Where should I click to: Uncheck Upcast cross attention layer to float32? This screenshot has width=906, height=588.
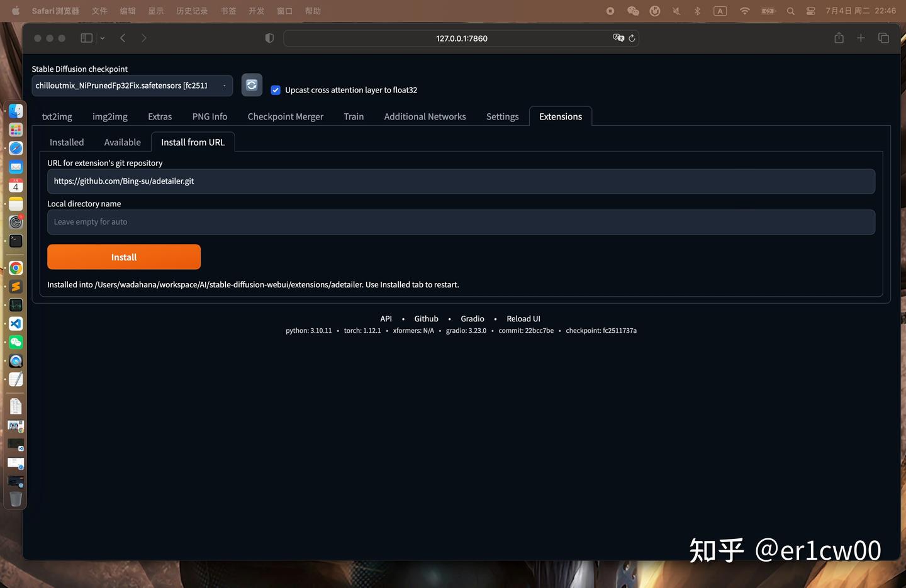click(x=276, y=90)
